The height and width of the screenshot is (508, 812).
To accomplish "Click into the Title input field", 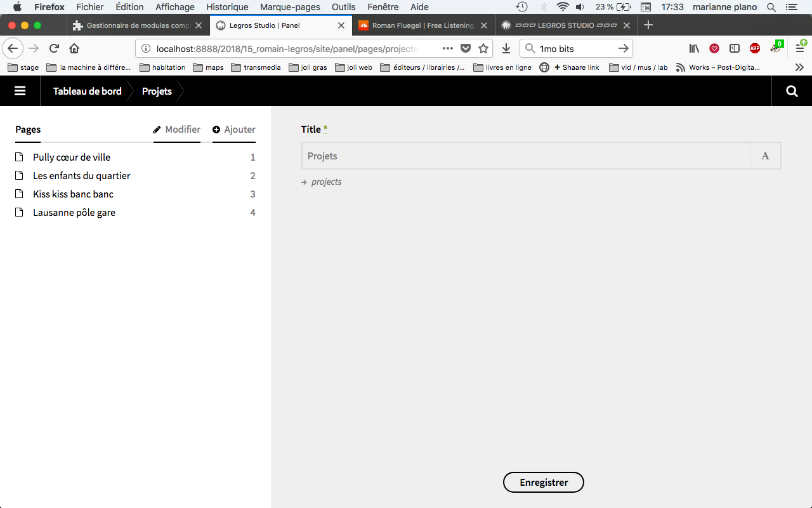I will click(525, 156).
